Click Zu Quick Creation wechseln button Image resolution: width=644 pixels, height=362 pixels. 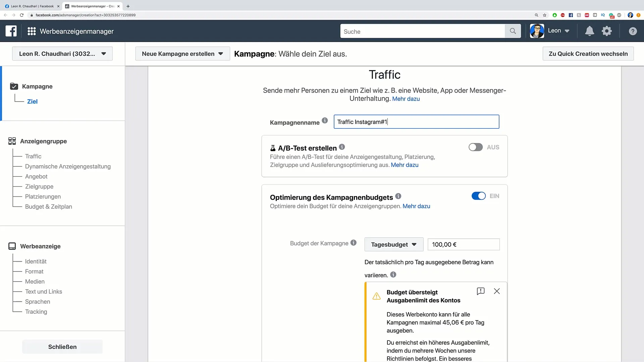coord(588,54)
